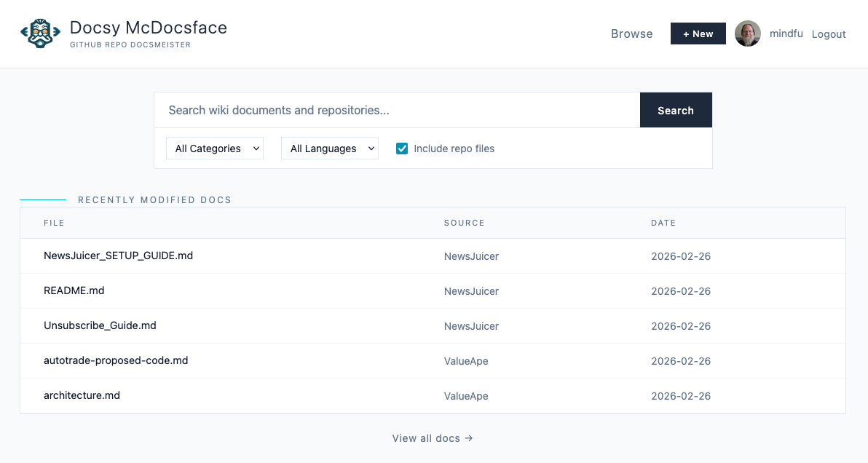Viewport: 868px width, 463px height.
Task: Open your profile via the mindfu avatar icon
Action: 748,33
